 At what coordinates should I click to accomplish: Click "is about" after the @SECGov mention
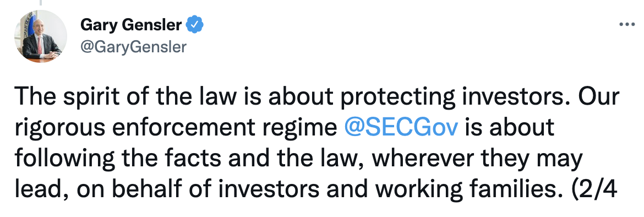coord(510,128)
